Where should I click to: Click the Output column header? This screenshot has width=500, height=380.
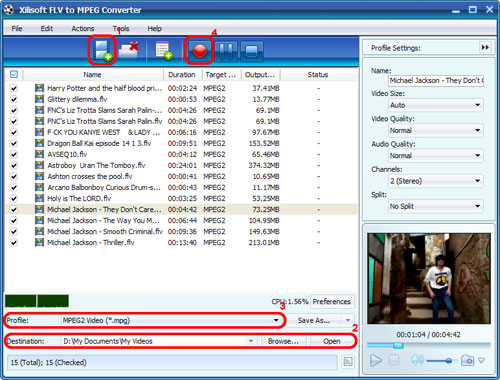point(260,75)
